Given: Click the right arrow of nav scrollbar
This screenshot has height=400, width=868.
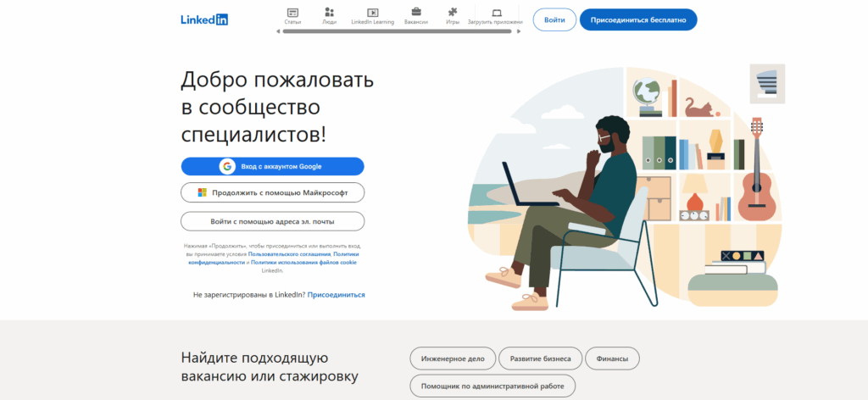Looking at the screenshot, I should pos(519,31).
